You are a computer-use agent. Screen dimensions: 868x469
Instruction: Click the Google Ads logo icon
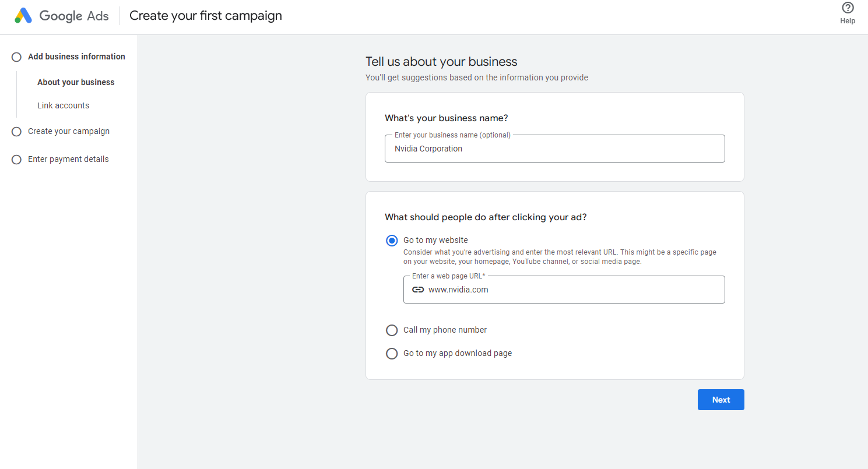(x=23, y=15)
